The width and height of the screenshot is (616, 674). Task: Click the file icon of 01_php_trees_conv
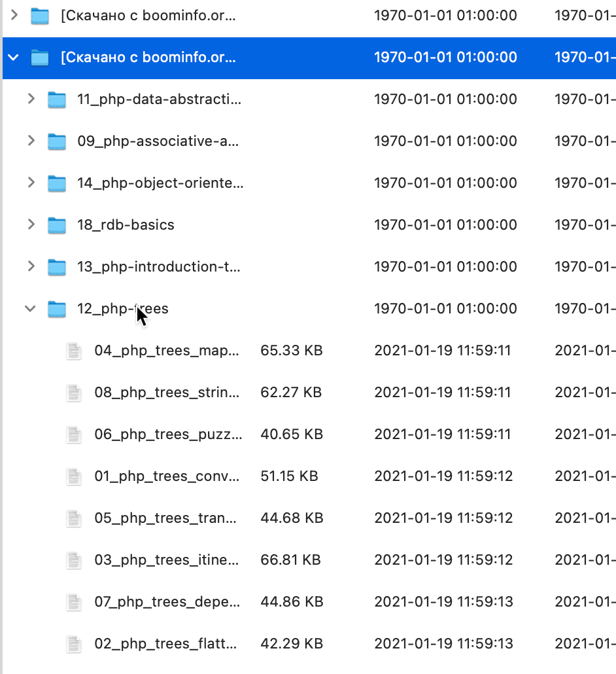pyautogui.click(x=75, y=476)
